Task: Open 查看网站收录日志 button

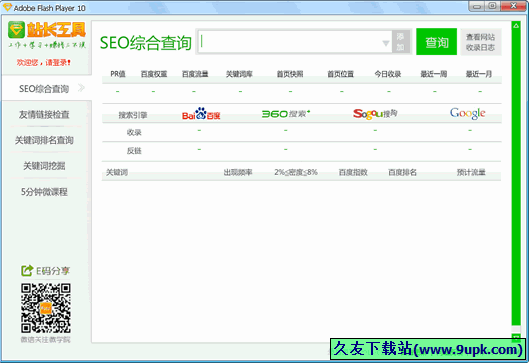Action: [x=481, y=42]
